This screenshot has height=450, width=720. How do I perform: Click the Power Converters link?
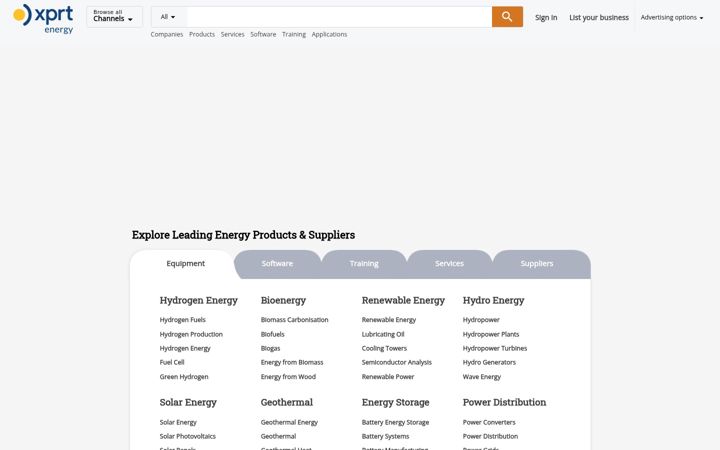coord(489,422)
